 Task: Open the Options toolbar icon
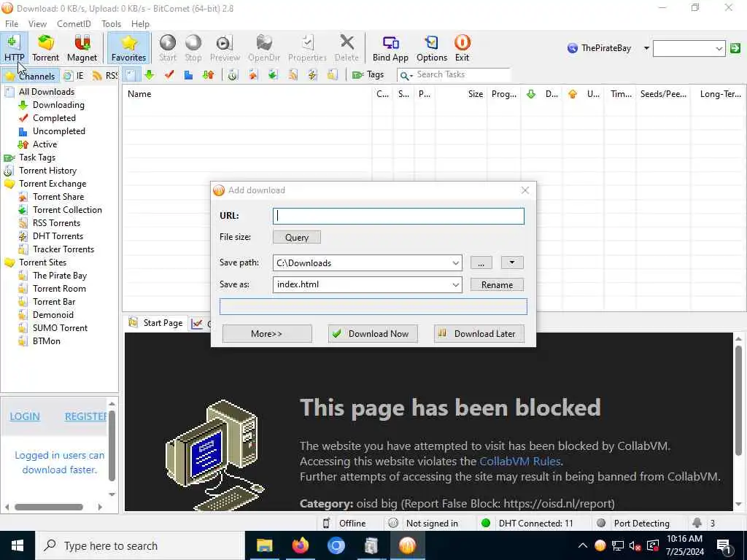[432, 48]
